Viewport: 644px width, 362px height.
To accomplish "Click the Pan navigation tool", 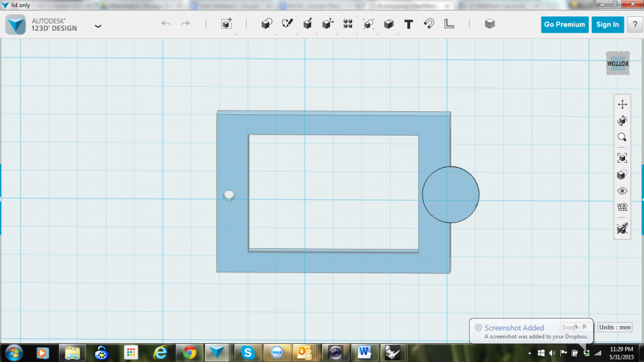I will point(622,104).
